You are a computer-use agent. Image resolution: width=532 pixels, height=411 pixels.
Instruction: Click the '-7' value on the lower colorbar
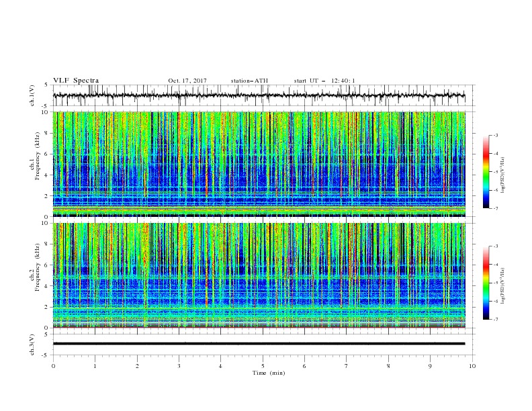point(495,319)
